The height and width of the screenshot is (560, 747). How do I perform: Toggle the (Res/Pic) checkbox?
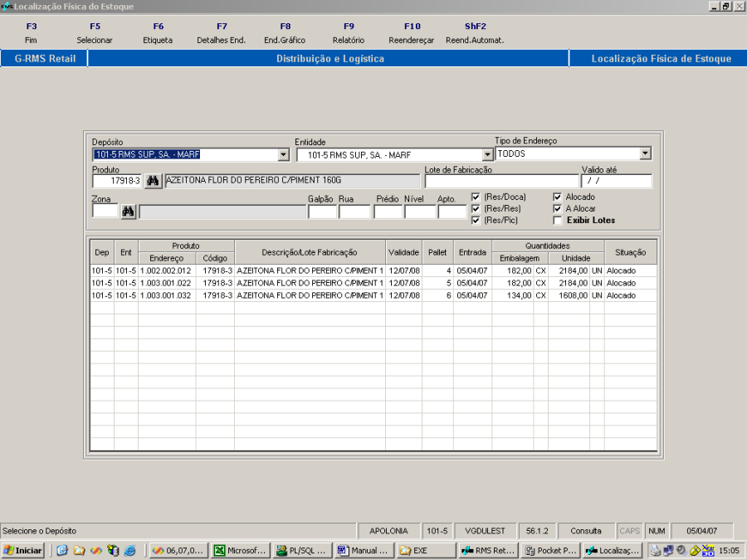coord(476,220)
